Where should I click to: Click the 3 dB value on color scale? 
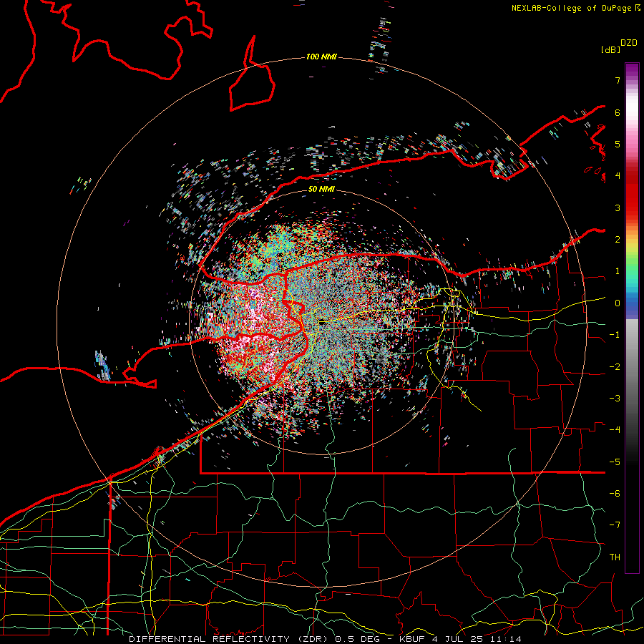(618, 208)
